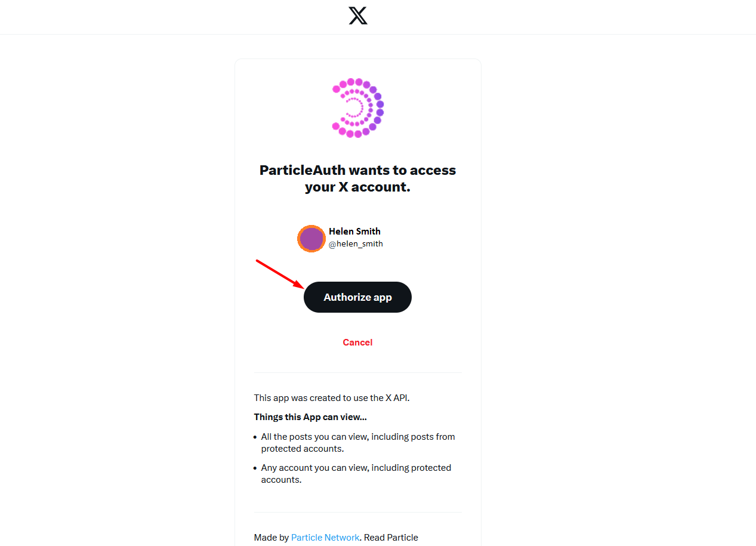Click the bullet dot before 'All the posts'

(255, 437)
